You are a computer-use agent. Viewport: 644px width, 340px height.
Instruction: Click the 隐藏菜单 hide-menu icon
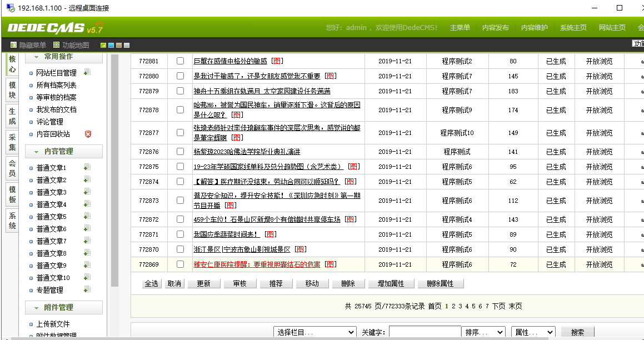click(13, 45)
